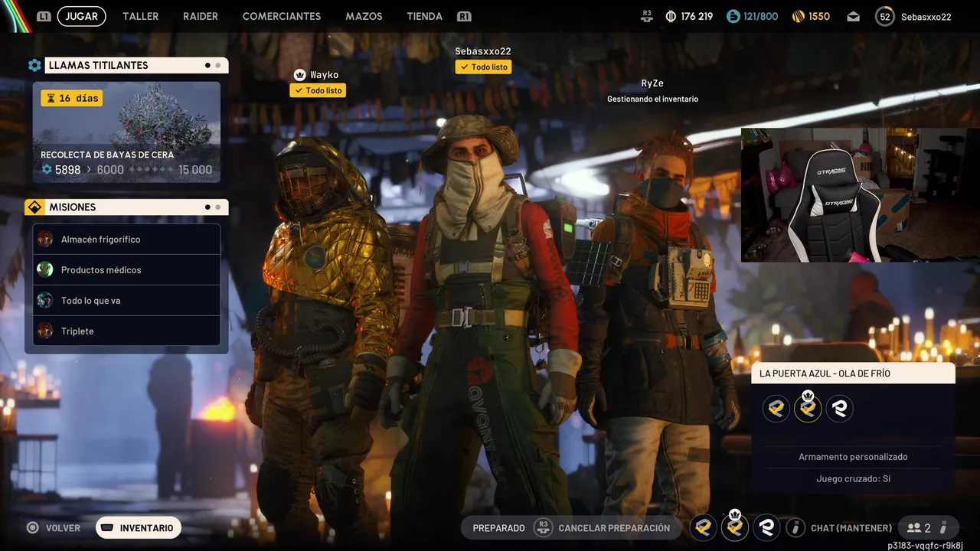Select the second page dot of LLAMAS TITILANTES
This screenshot has width=980, height=551.
click(x=218, y=65)
